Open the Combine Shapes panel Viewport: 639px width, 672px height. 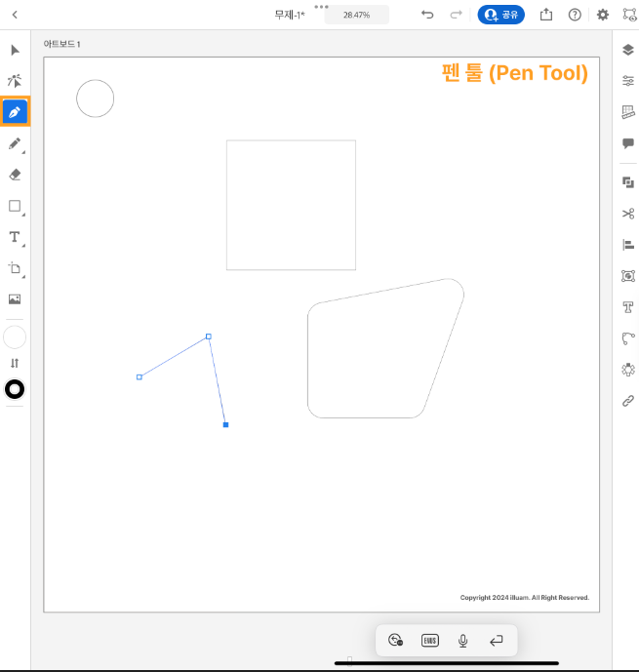[628, 182]
